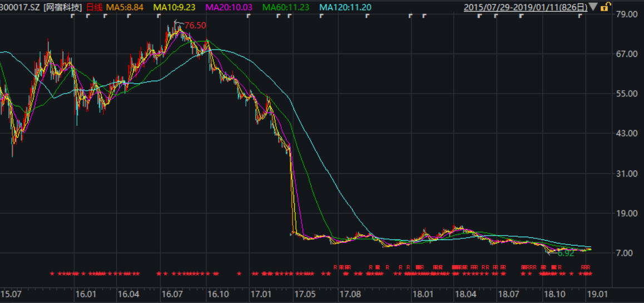Open the 日线 period selector

pos(94,7)
